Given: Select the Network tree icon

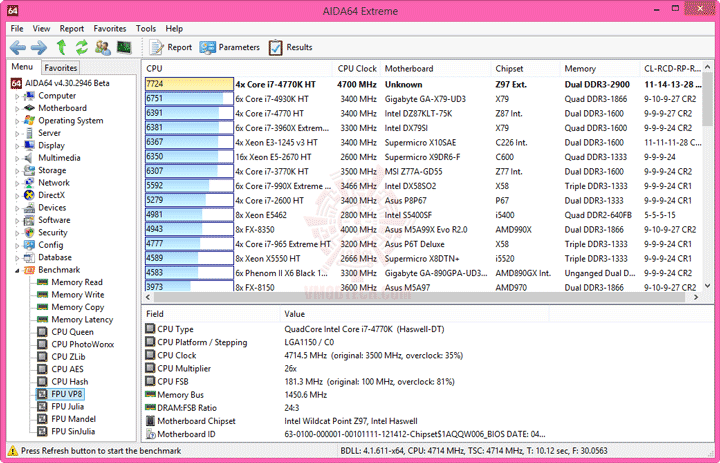Looking at the screenshot, I should point(29,183).
